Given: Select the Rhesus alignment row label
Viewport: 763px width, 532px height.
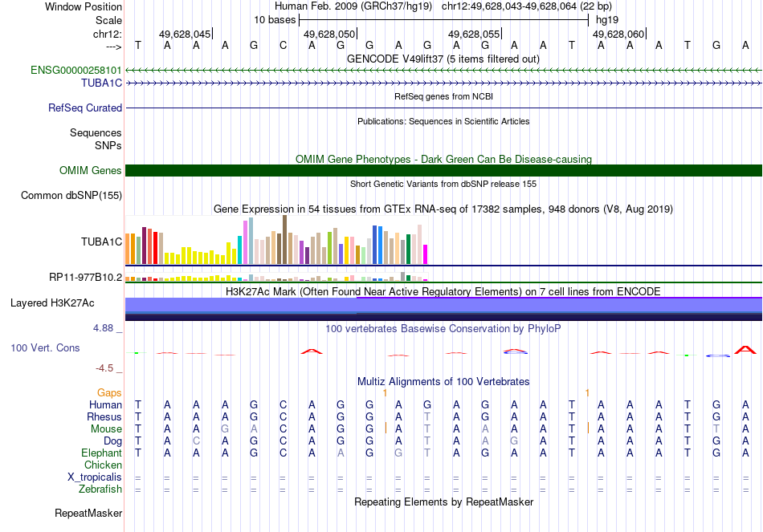Looking at the screenshot, I should click(104, 416).
